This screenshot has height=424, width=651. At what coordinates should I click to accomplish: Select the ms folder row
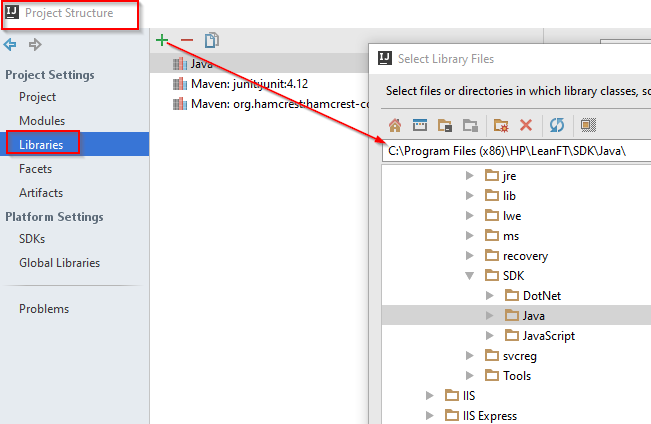(x=516, y=235)
